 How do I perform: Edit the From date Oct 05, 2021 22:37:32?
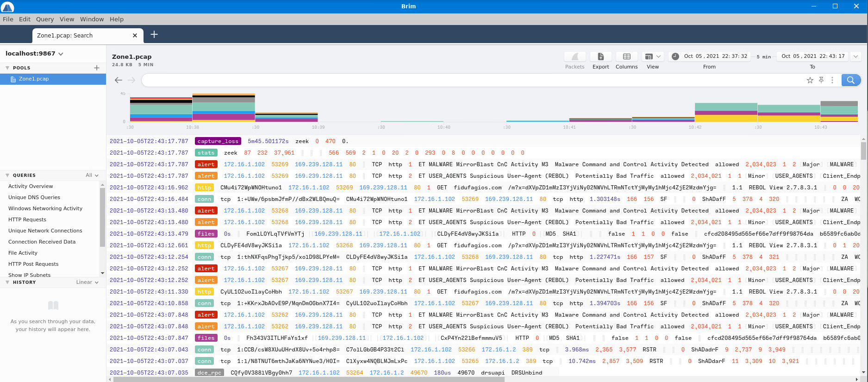pos(715,56)
